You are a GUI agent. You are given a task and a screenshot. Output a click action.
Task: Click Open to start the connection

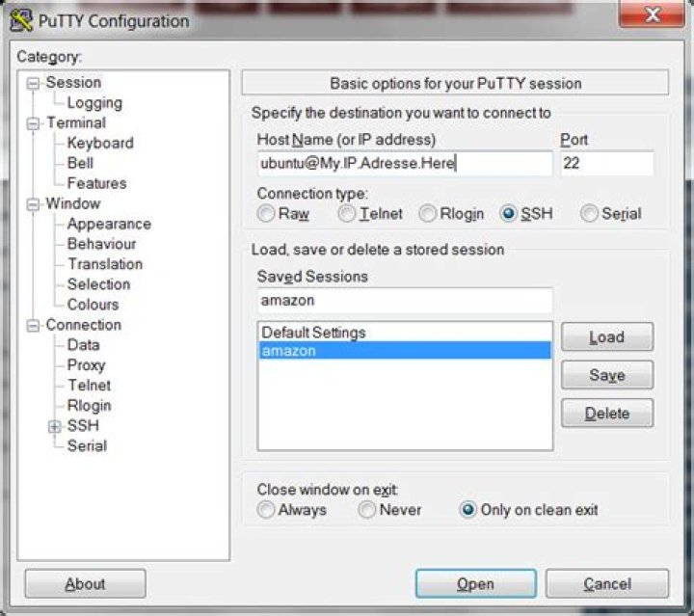click(476, 584)
